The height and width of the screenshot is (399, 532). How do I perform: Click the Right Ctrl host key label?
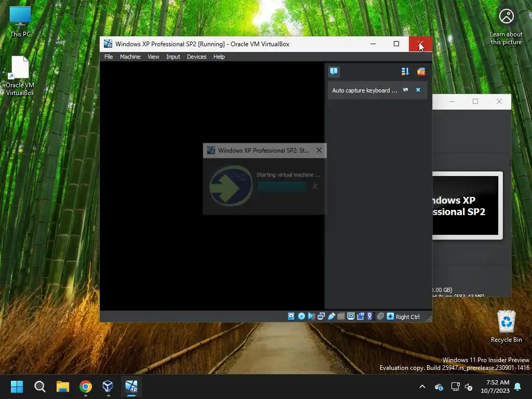407,316
